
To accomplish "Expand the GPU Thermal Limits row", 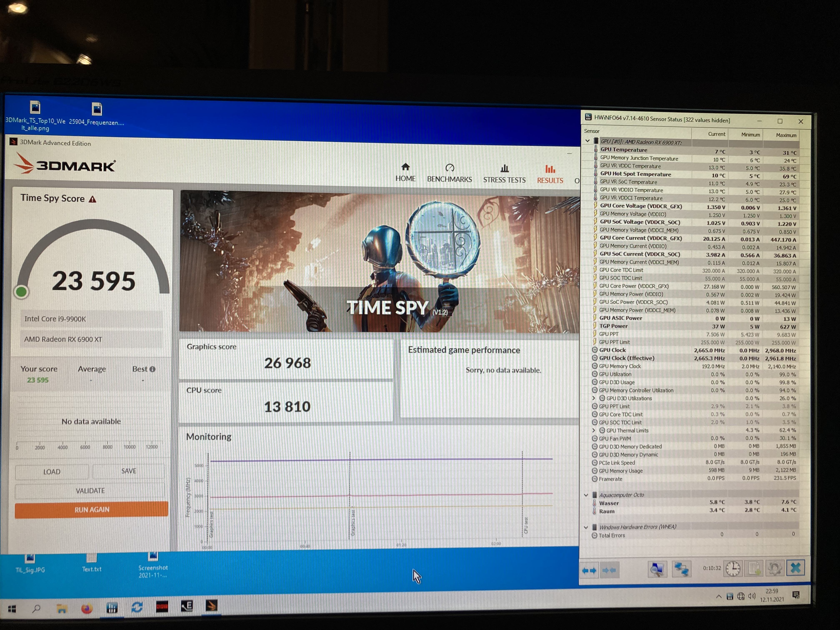I will coord(594,431).
